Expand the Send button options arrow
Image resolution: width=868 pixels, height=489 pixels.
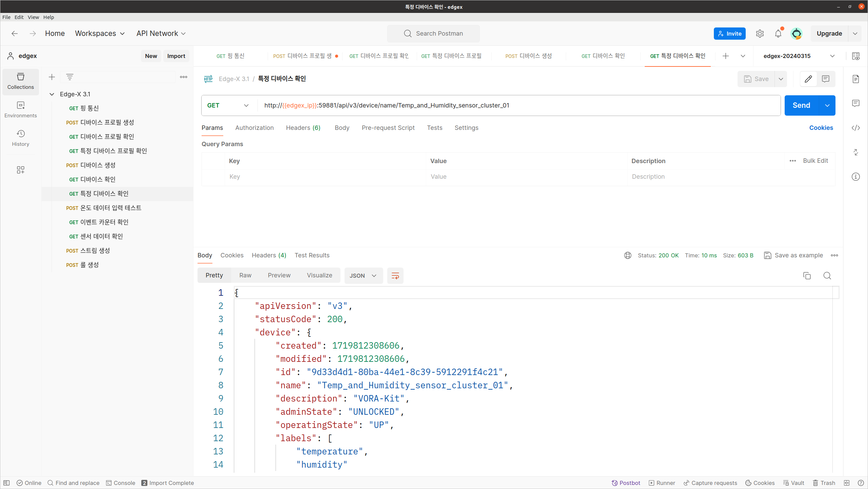827,105
